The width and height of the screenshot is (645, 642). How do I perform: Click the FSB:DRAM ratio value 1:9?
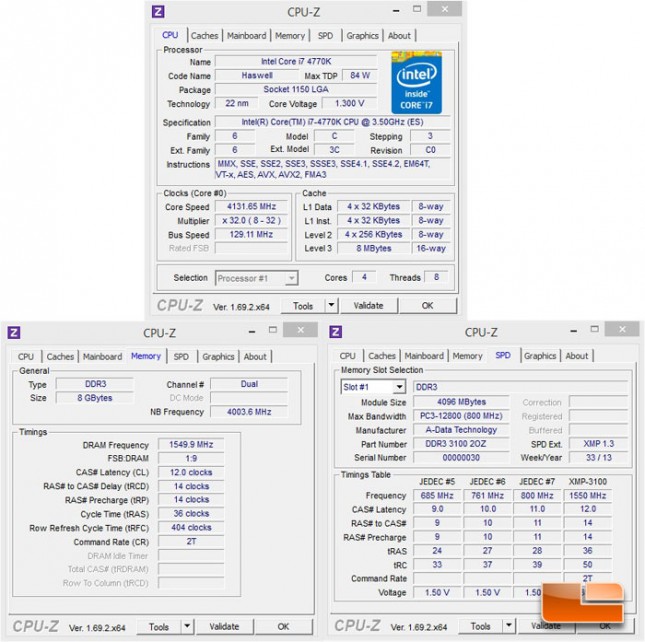coord(191,458)
